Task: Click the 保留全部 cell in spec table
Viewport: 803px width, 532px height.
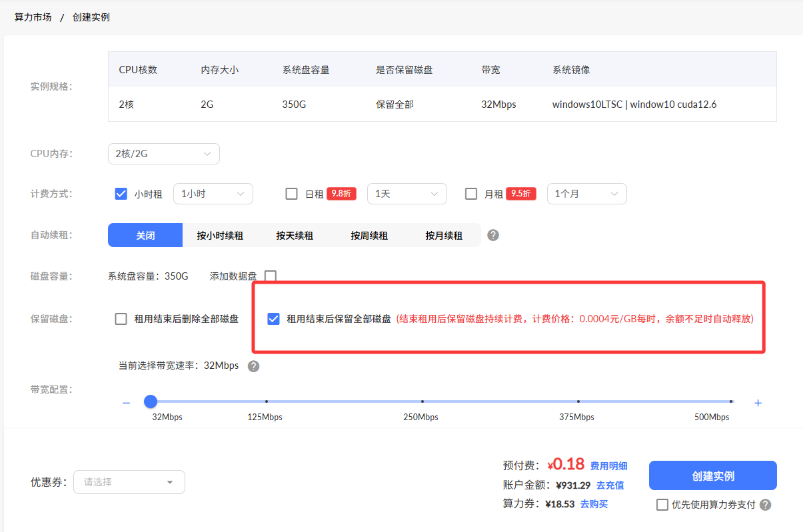Action: (x=395, y=105)
